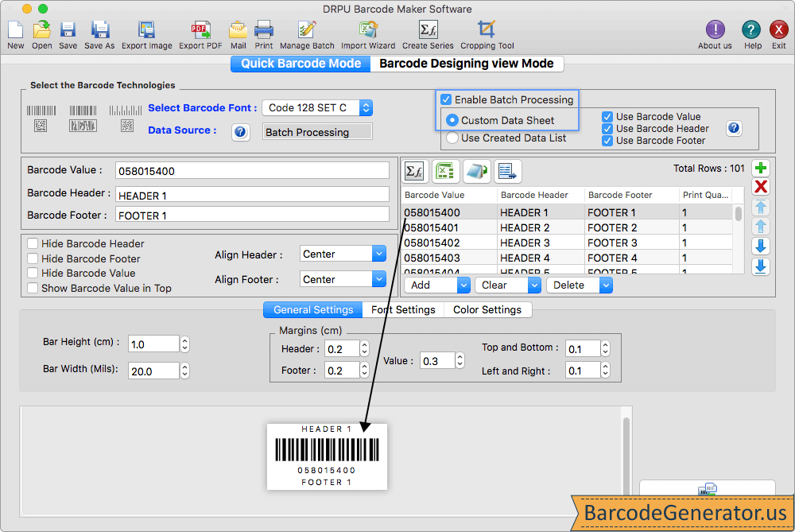Viewport: 795px width, 532px height.
Task: Toggle the Use Barcode Value checkbox
Action: [x=607, y=117]
